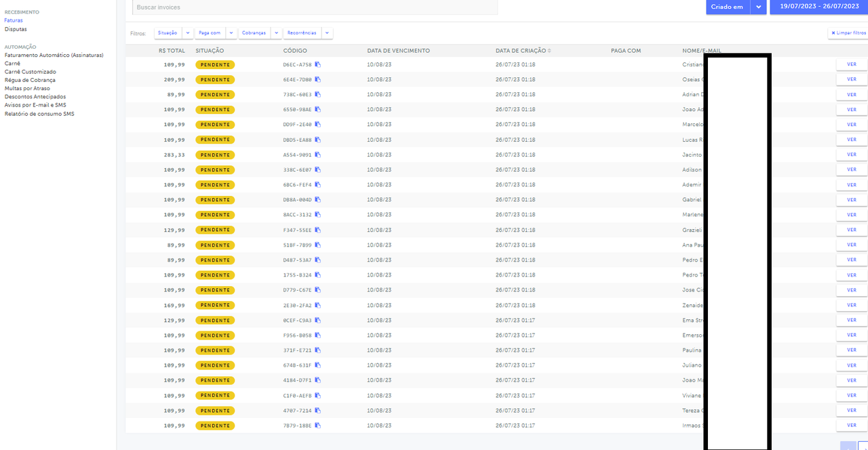
Task: Copy invoice code 371F-E721
Action: (x=318, y=350)
